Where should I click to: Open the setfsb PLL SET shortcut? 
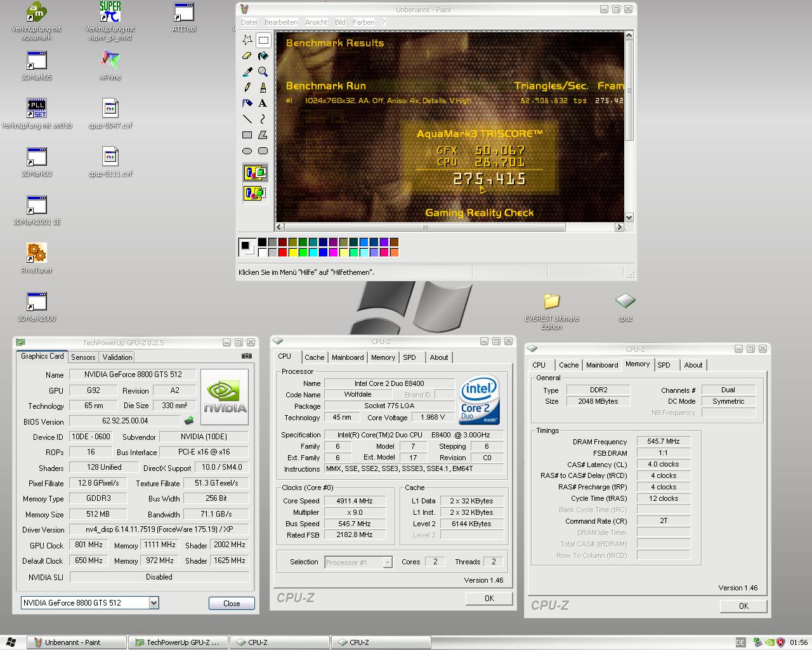pyautogui.click(x=36, y=113)
